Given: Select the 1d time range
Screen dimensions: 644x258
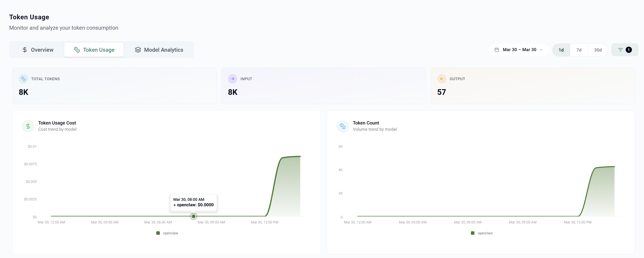Looking at the screenshot, I should (561, 50).
